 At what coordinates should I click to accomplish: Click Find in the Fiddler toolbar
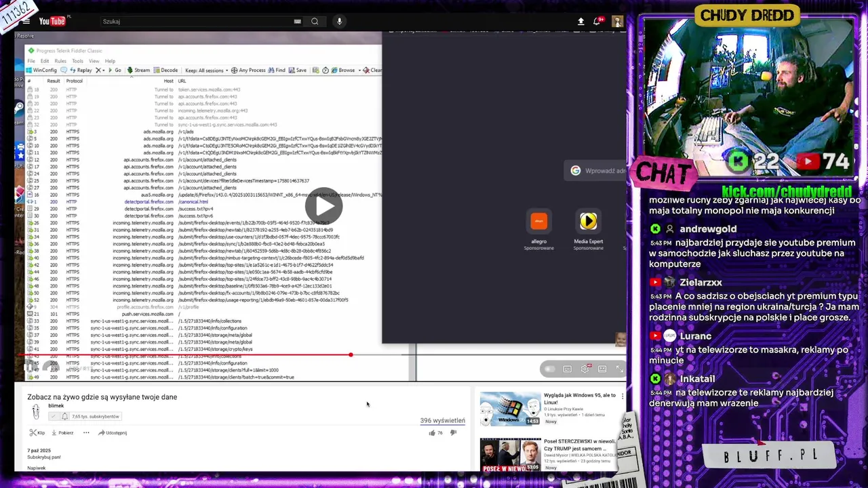277,70
